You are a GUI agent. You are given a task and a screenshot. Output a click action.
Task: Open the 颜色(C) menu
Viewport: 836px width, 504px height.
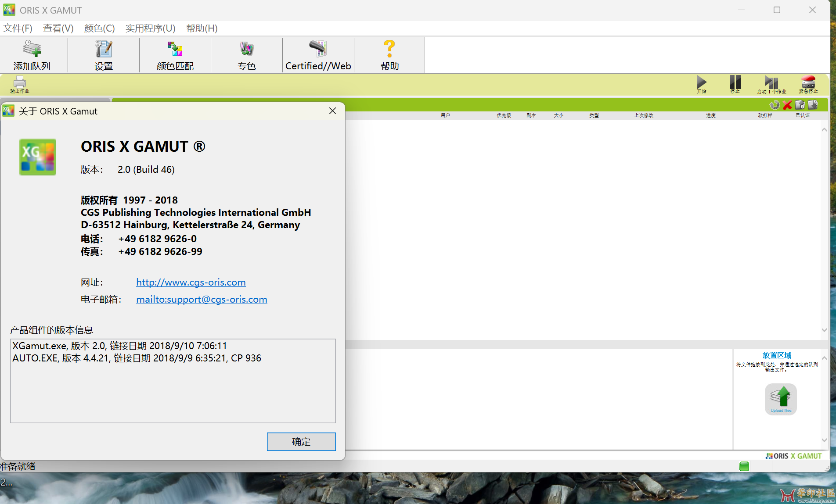coord(99,29)
